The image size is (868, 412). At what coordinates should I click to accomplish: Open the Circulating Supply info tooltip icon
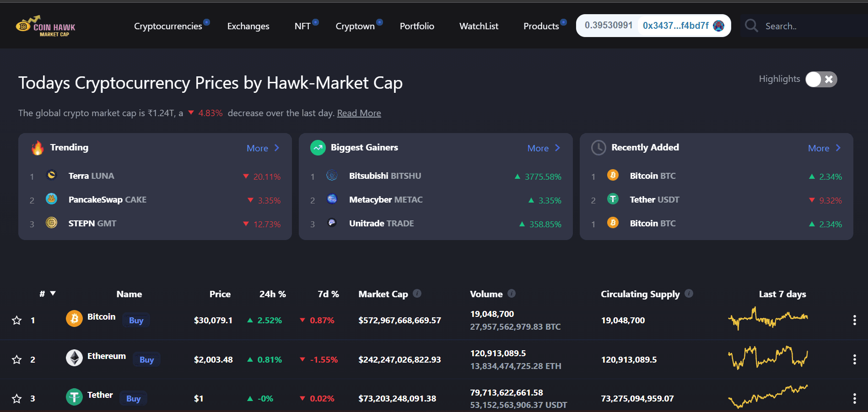pyautogui.click(x=689, y=294)
